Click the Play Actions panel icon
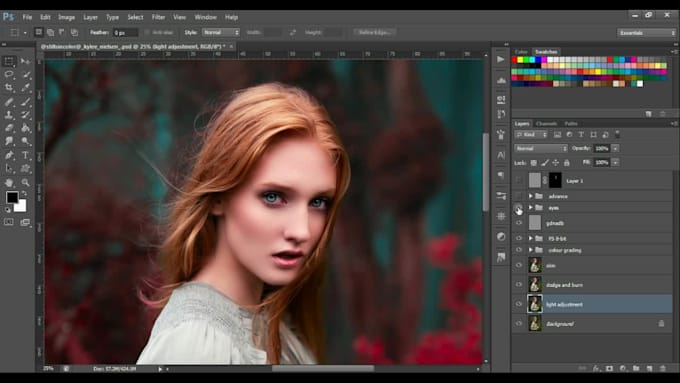The width and height of the screenshot is (680, 383). pyautogui.click(x=501, y=59)
